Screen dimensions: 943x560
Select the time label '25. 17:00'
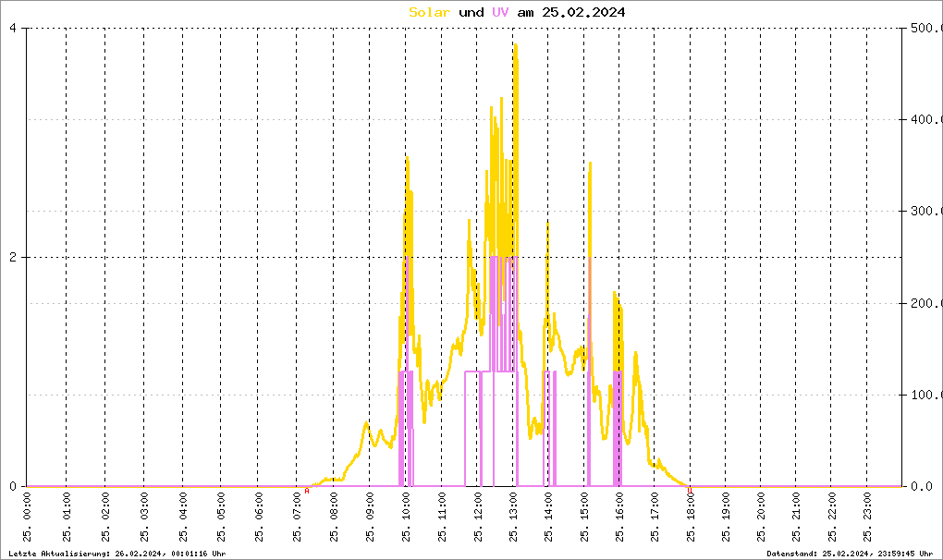point(655,517)
